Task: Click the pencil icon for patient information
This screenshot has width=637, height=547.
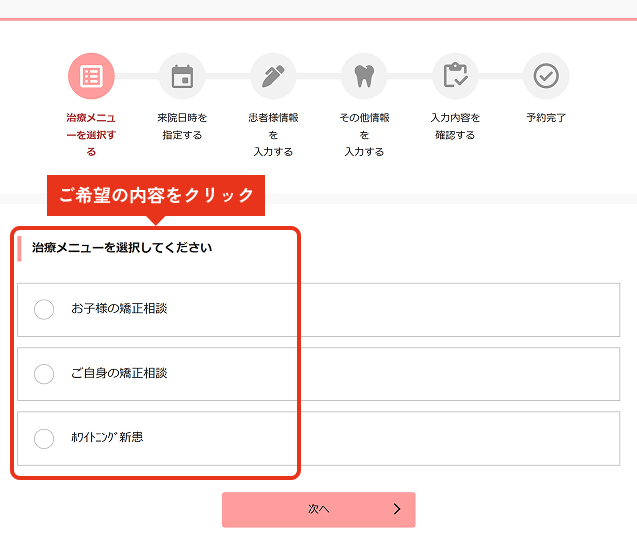Action: pyautogui.click(x=273, y=76)
